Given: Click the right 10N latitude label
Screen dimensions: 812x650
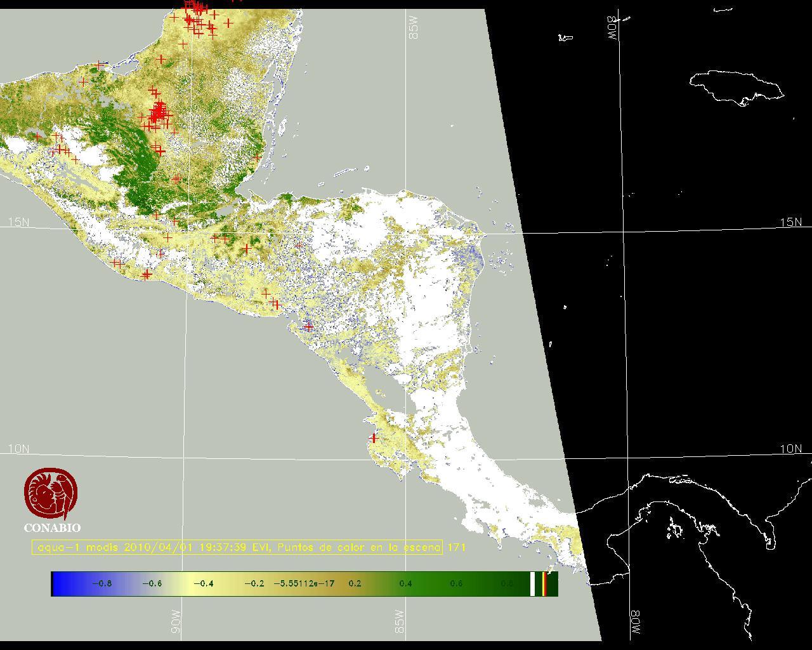Looking at the screenshot, I should [791, 449].
